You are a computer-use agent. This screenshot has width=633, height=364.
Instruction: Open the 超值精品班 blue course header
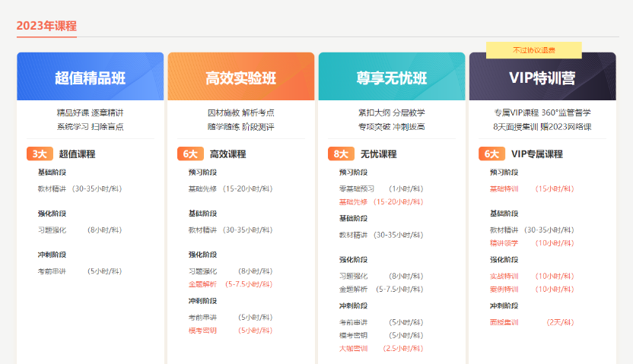90,78
